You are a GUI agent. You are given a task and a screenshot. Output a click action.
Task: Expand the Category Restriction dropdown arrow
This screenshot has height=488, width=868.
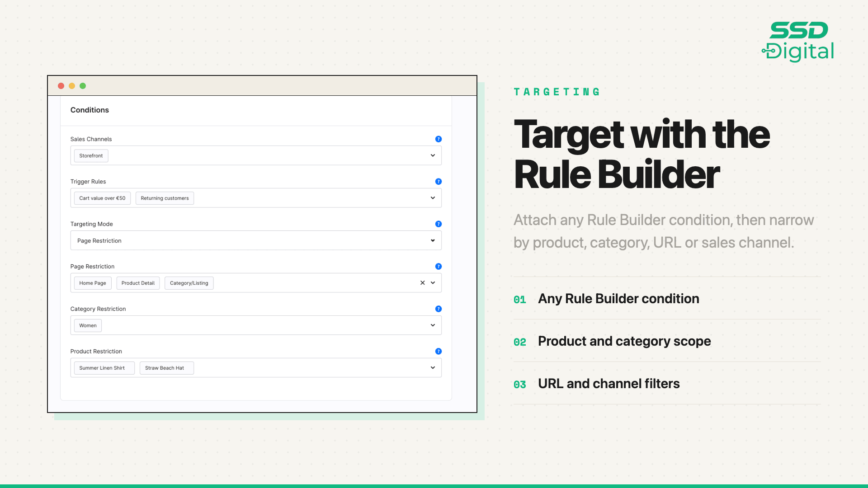433,325
